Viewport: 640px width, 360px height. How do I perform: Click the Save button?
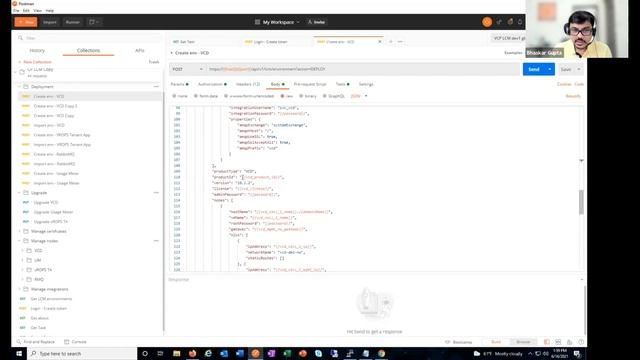[x=566, y=69]
